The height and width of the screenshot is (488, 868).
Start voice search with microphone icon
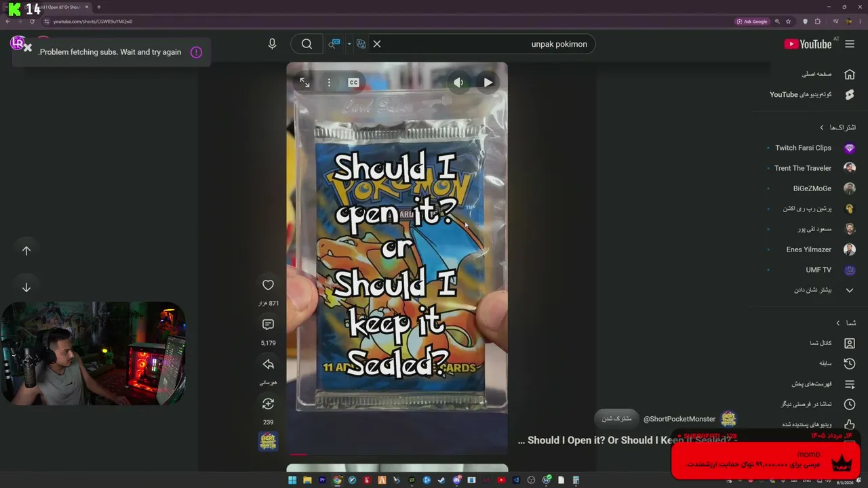[272, 44]
